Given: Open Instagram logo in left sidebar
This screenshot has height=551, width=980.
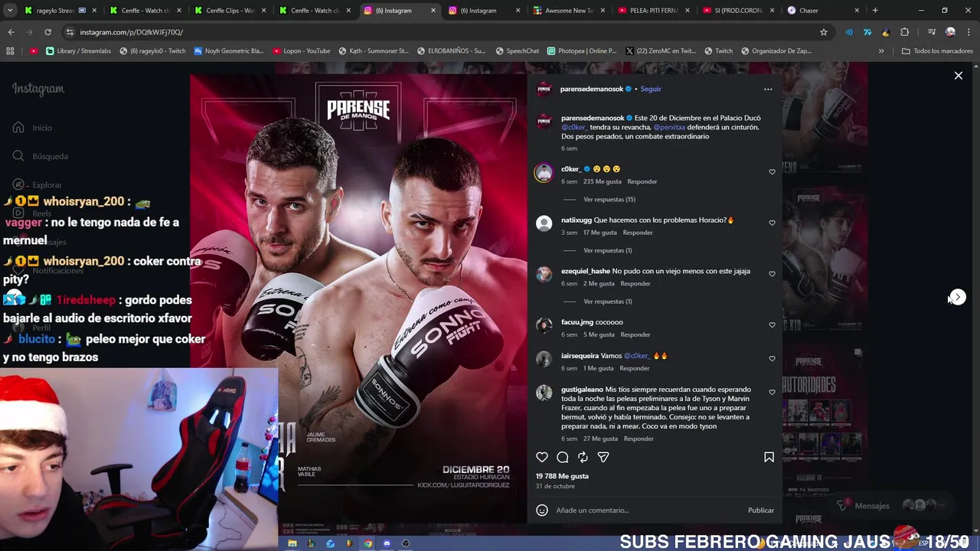Looking at the screenshot, I should coord(38,89).
